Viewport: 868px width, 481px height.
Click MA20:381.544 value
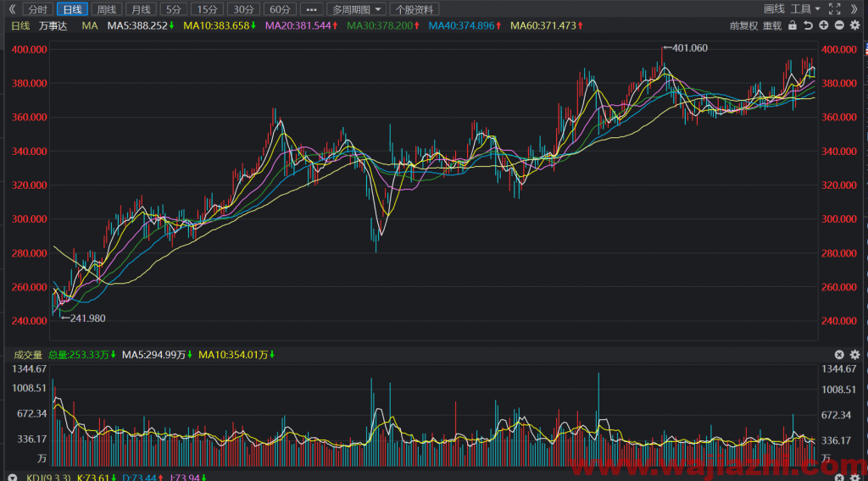coord(301,25)
